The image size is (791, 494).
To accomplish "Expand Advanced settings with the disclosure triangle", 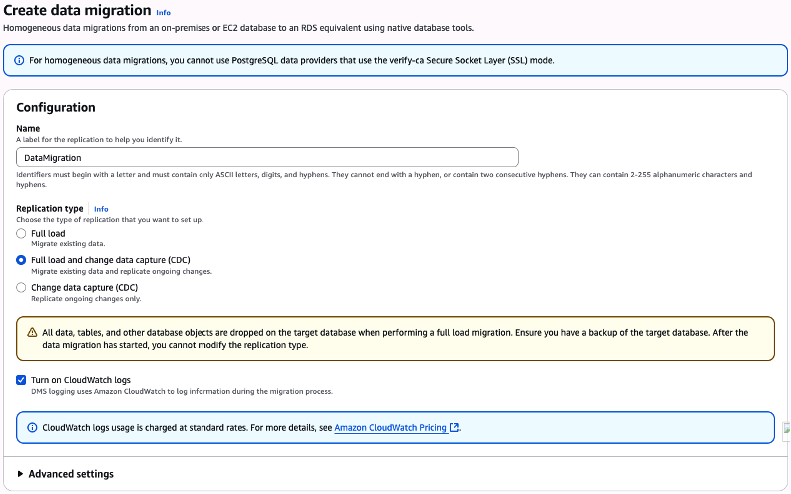I will coord(21,474).
